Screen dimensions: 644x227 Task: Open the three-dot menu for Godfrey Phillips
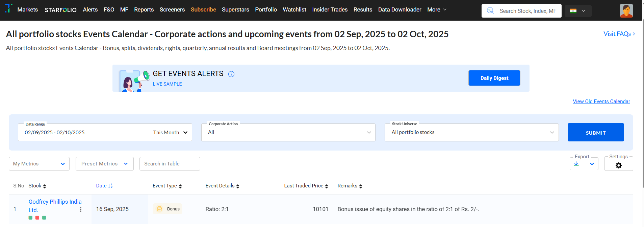coord(80,209)
